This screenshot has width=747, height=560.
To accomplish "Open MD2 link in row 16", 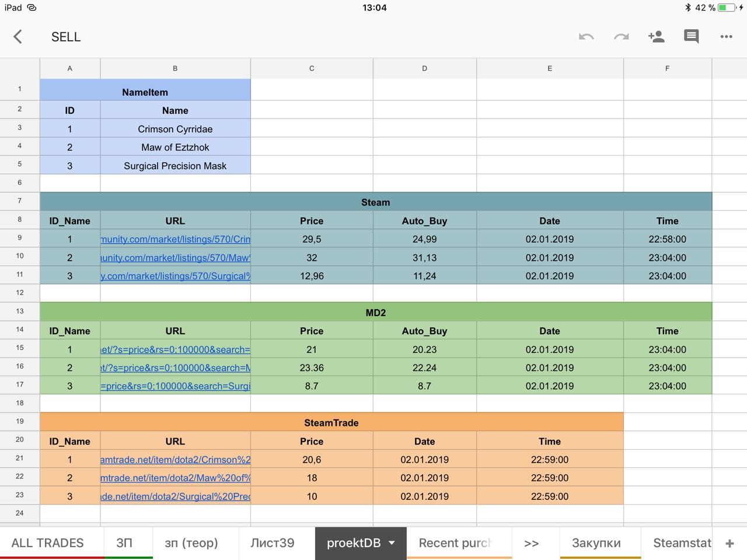I will (176, 368).
